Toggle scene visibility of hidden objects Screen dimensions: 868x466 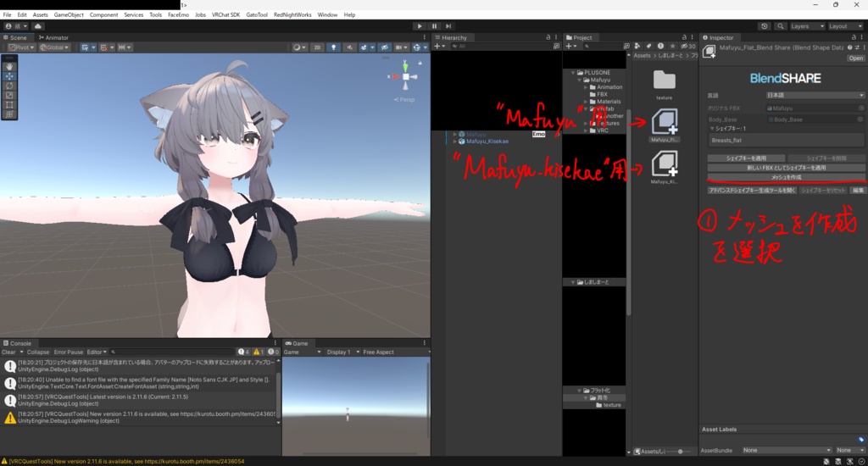click(385, 47)
